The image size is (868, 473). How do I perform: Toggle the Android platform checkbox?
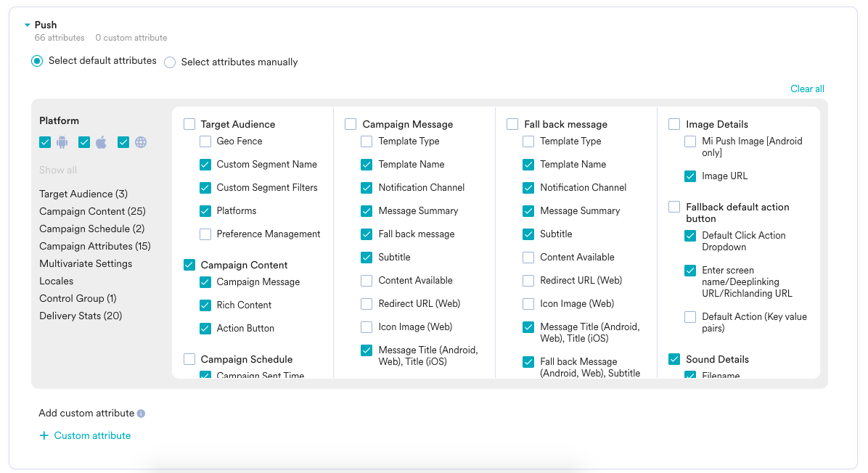tap(45, 142)
